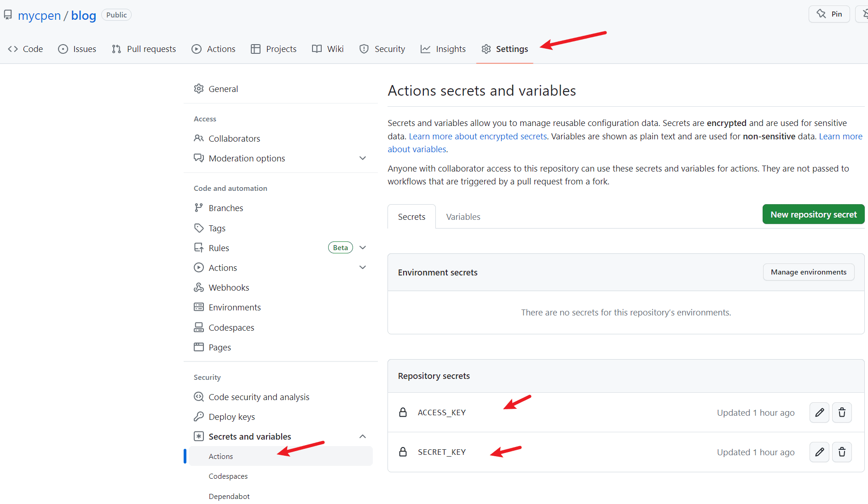Click the Tags label icon
The width and height of the screenshot is (868, 504).
click(x=199, y=228)
